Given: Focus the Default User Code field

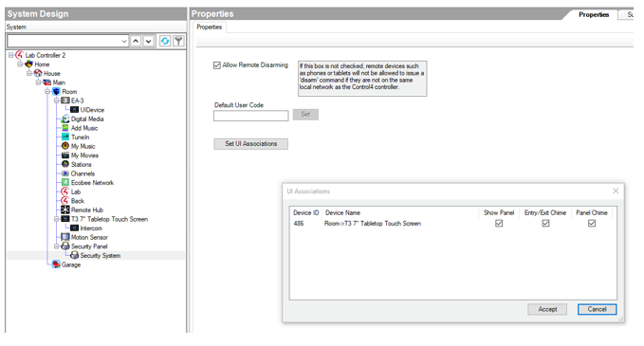Looking at the screenshot, I should click(251, 116).
